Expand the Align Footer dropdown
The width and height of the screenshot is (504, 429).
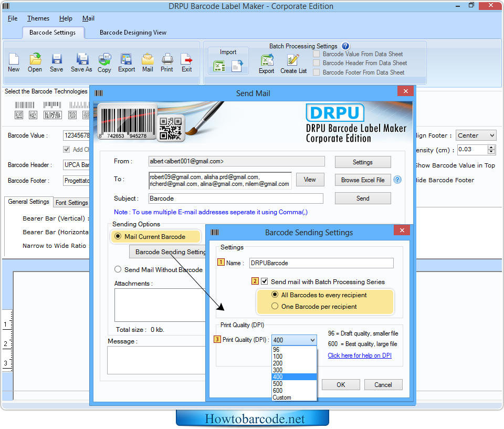[491, 135]
